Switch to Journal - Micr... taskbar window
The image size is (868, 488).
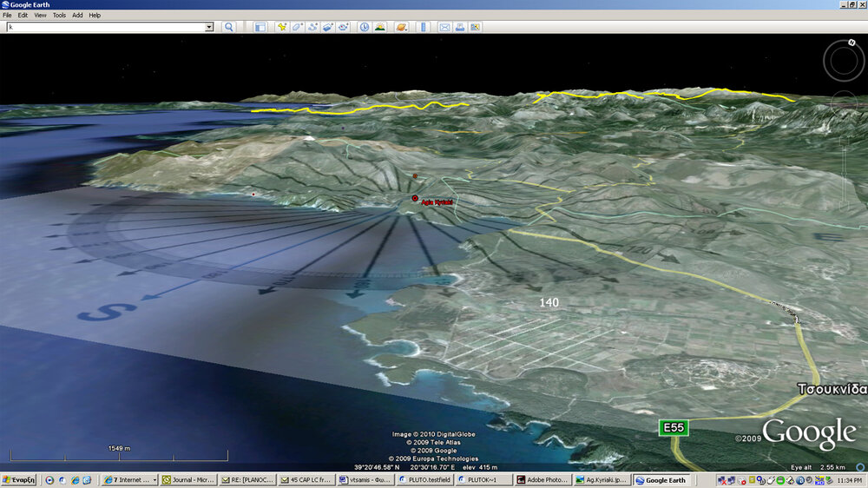[x=188, y=480]
